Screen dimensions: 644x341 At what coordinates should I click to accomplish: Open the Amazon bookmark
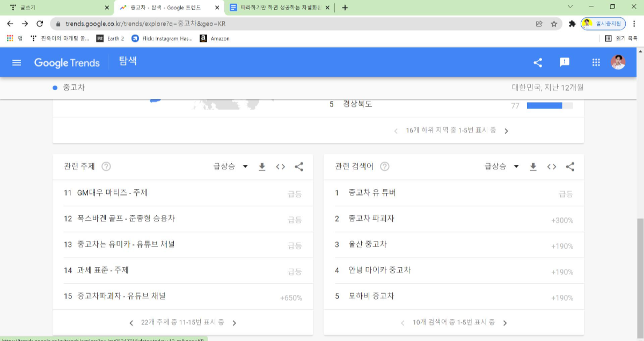[x=215, y=38]
